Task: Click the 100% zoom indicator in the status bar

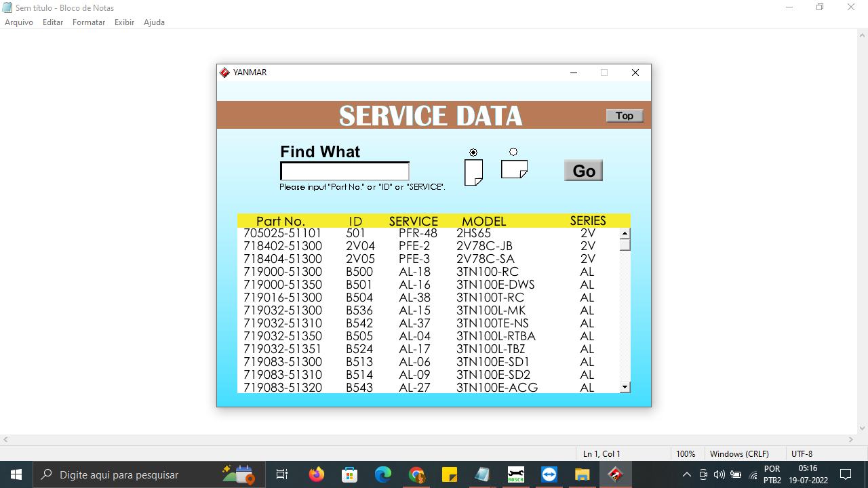Action: 686,453
